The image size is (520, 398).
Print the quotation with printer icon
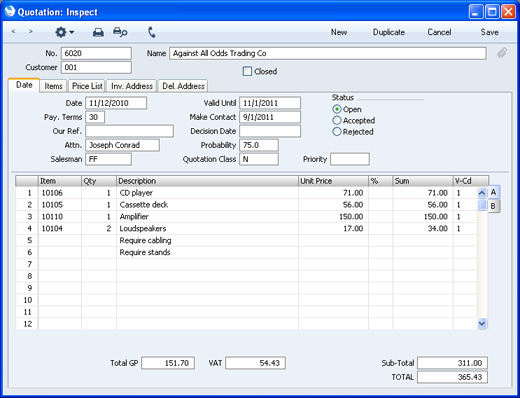click(x=98, y=32)
